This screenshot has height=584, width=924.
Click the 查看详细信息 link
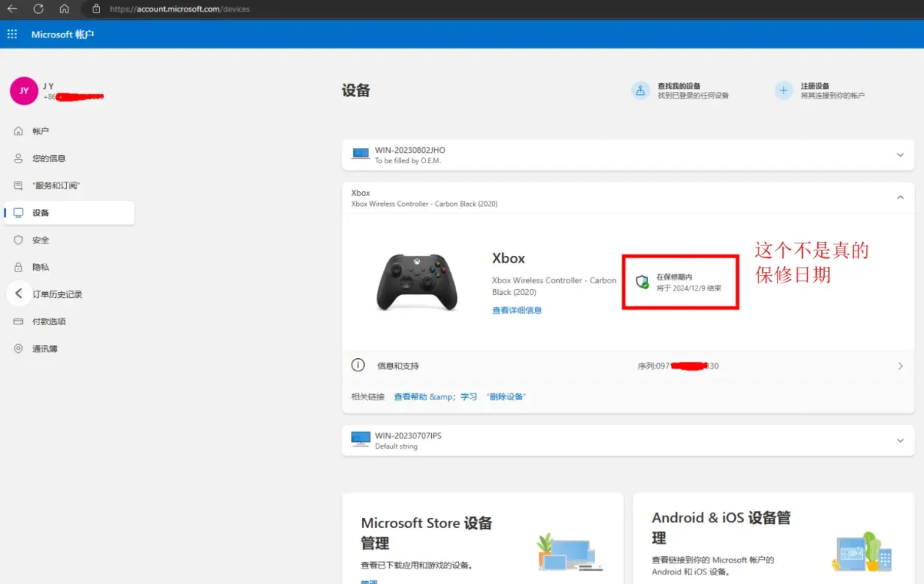pyautogui.click(x=516, y=310)
